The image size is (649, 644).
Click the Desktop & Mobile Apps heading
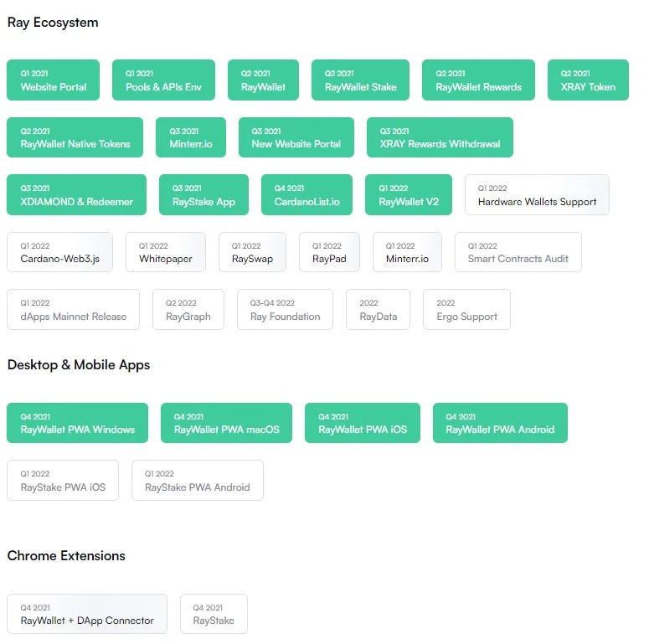click(79, 364)
